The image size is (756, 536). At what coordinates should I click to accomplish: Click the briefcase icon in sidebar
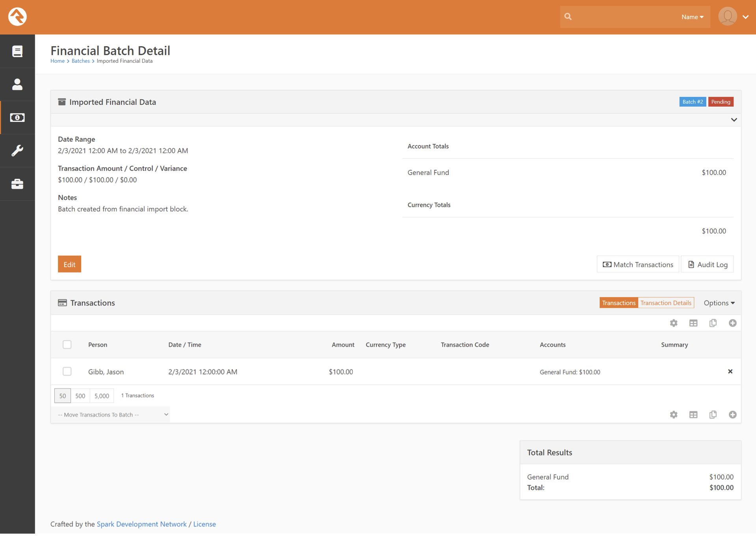point(17,184)
